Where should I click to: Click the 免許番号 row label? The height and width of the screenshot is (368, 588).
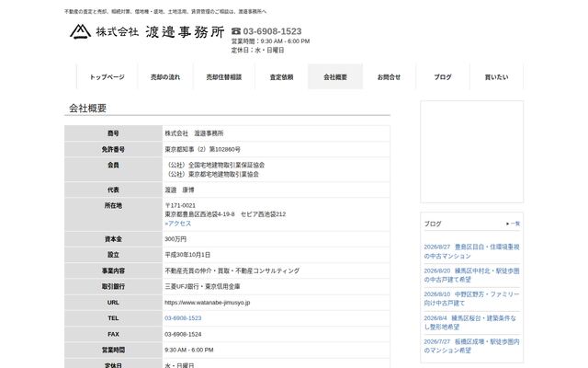click(113, 149)
